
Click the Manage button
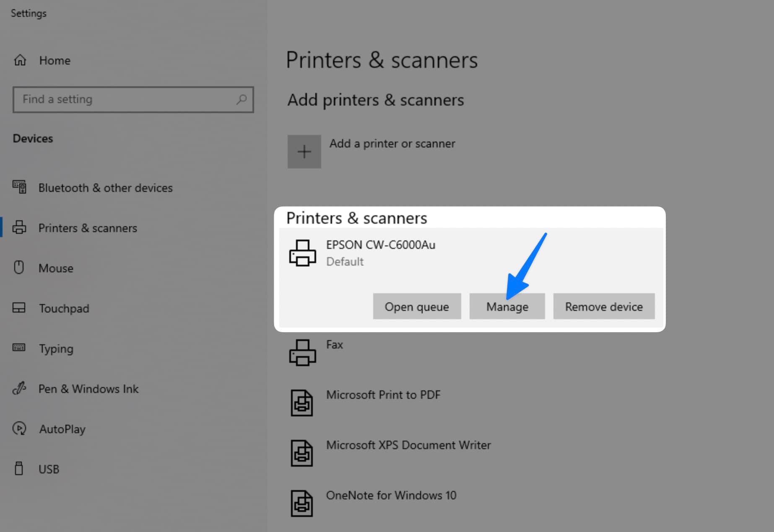(507, 306)
